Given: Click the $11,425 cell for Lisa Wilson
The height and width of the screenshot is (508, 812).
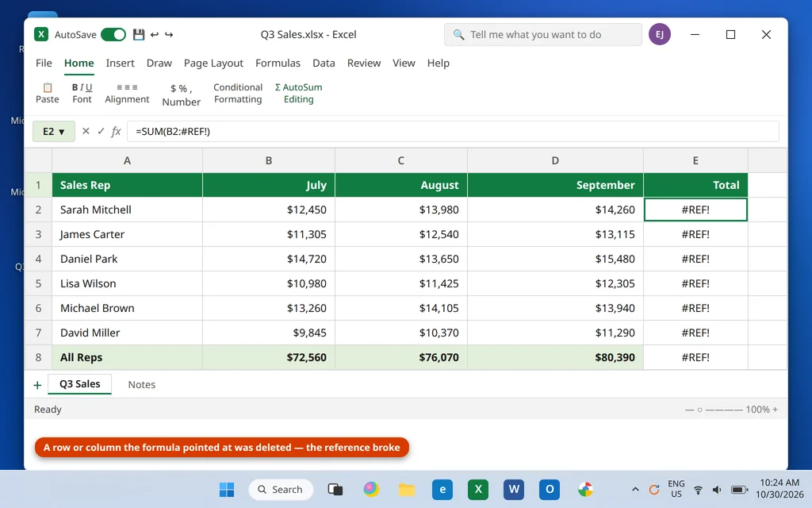Looking at the screenshot, I should [400, 283].
